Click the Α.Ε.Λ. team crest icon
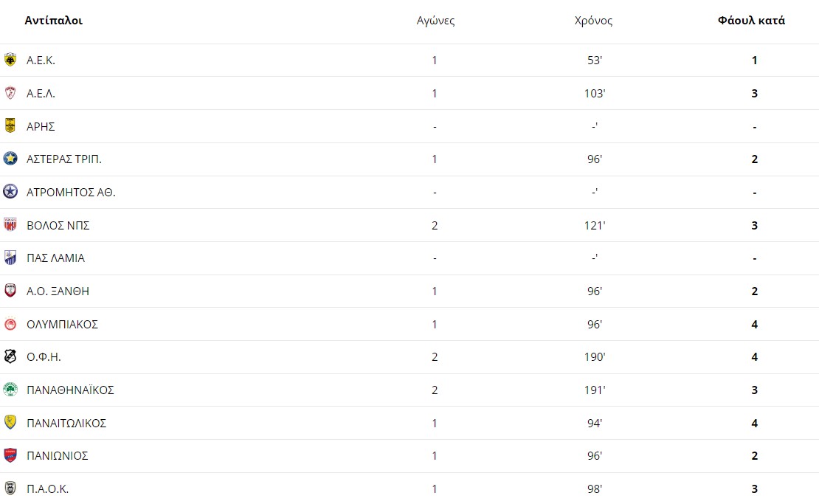Screen dimensions: 819x504 tap(10, 93)
